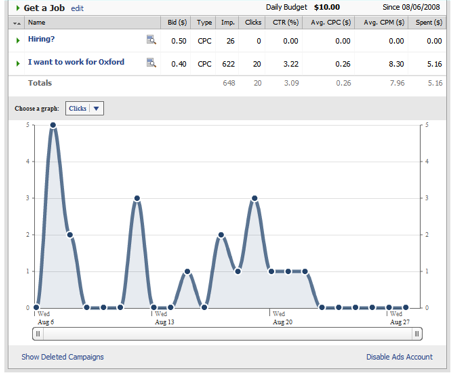Expand the I want to work for Oxford row
Screen dimensions: 454x373
pyautogui.click(x=18, y=63)
